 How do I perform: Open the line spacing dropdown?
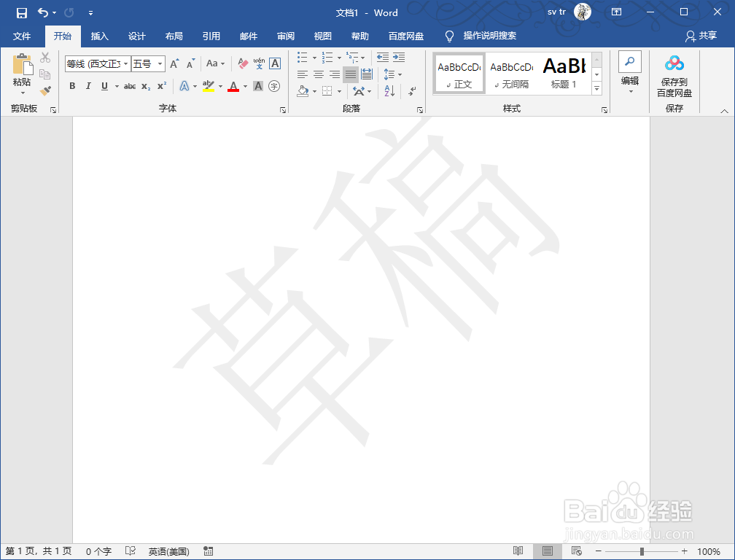point(393,74)
